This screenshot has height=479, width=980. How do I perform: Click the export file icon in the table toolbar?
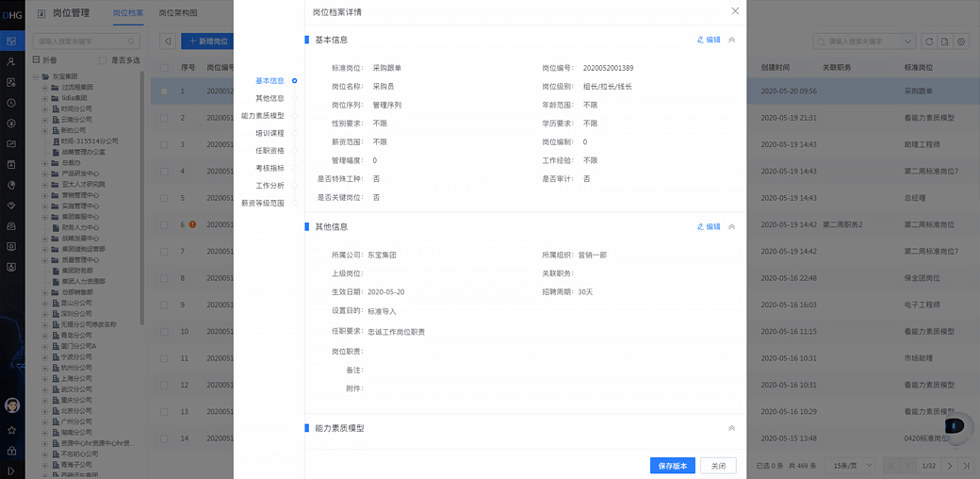[x=945, y=41]
